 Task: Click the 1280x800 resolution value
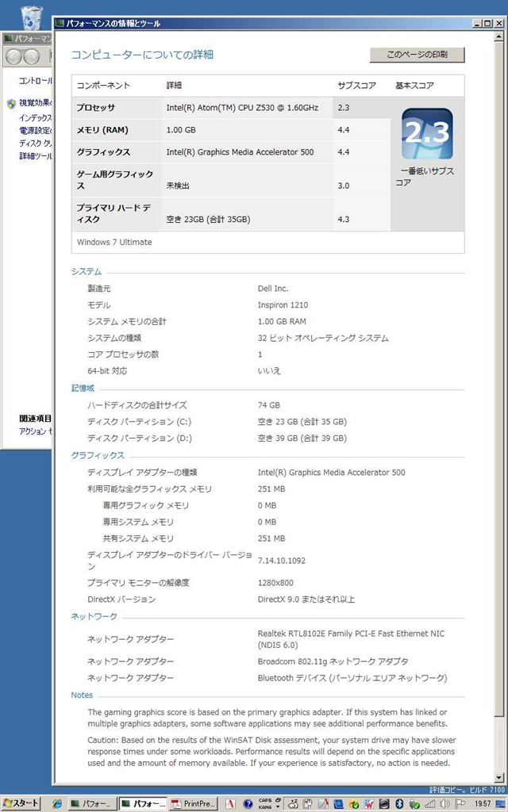click(275, 583)
